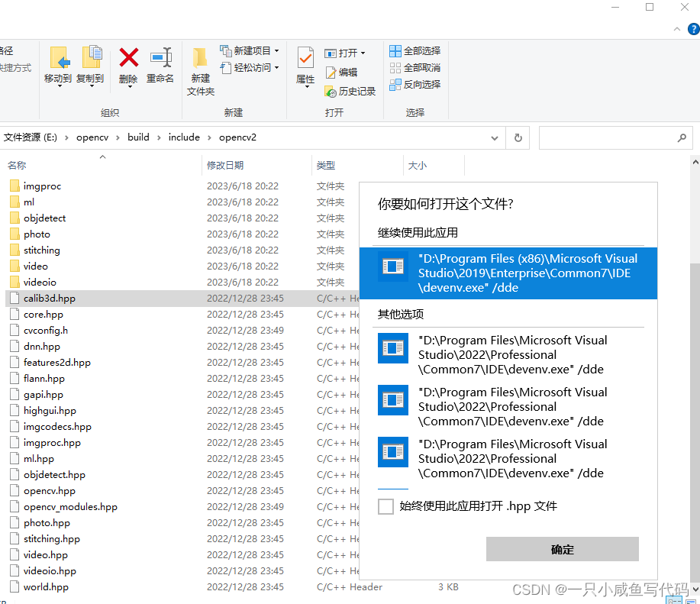Select the videoio folder icon
The width and height of the screenshot is (700, 604).
click(15, 282)
